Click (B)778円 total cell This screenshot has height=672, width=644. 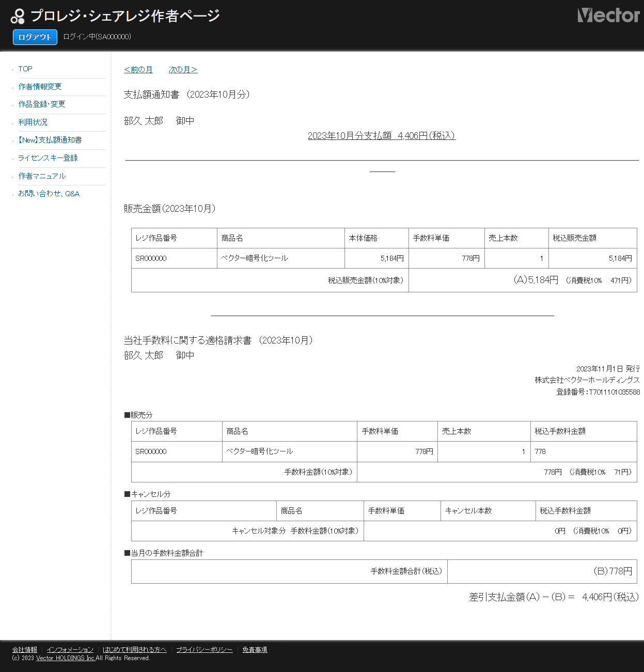pyautogui.click(x=542, y=571)
